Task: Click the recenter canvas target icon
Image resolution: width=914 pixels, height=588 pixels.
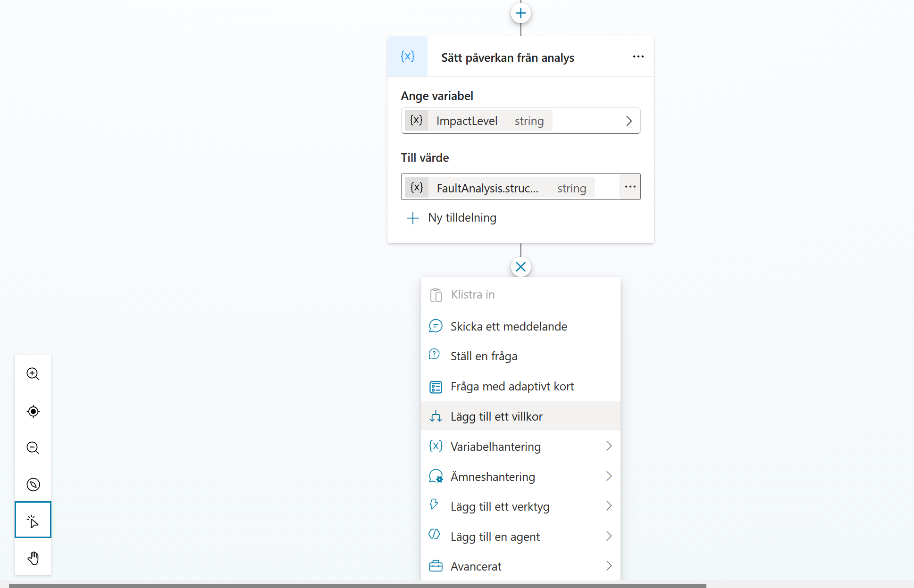Action: [33, 411]
